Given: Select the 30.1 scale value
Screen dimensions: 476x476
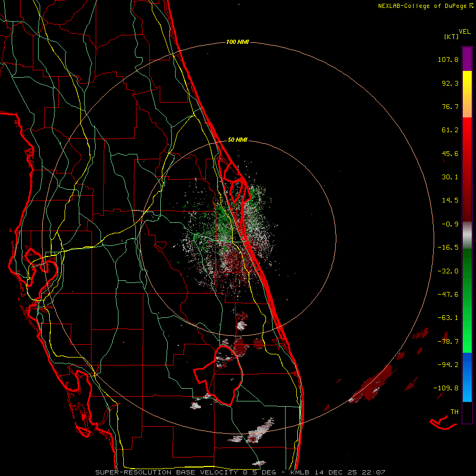Looking at the screenshot, I should click(x=450, y=177).
